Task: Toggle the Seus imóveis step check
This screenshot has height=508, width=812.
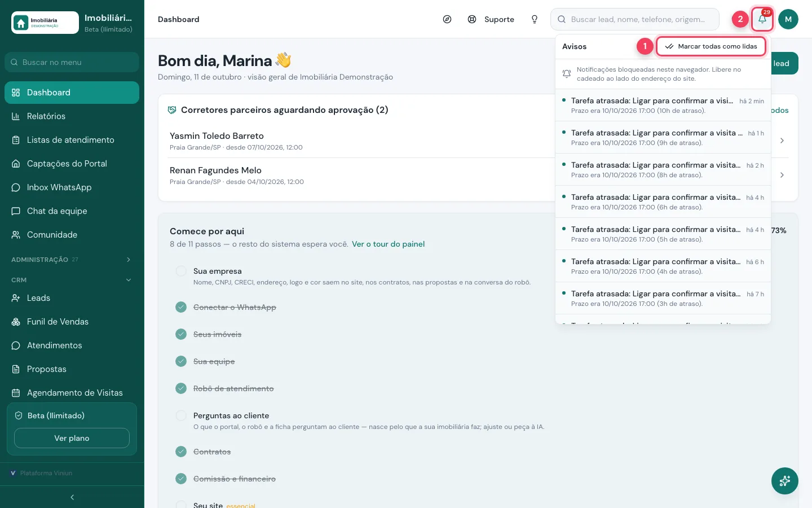Action: (181, 334)
